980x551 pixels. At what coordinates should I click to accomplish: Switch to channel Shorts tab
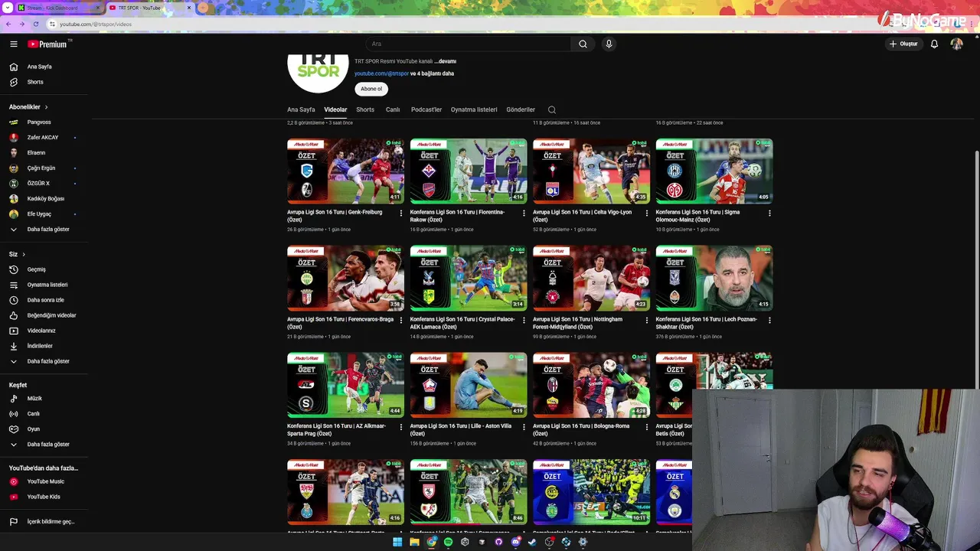(365, 109)
